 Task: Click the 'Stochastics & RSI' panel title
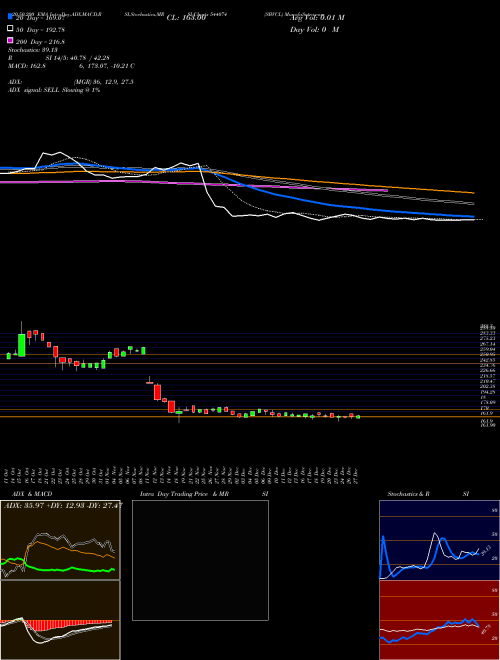click(428, 494)
